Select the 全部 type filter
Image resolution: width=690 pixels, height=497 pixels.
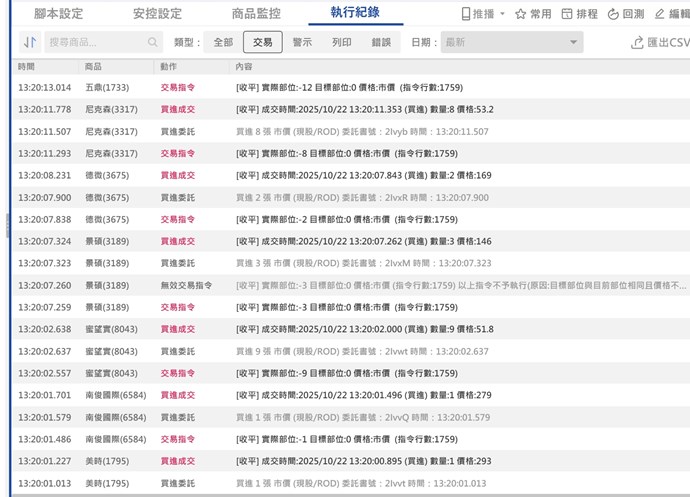[223, 43]
